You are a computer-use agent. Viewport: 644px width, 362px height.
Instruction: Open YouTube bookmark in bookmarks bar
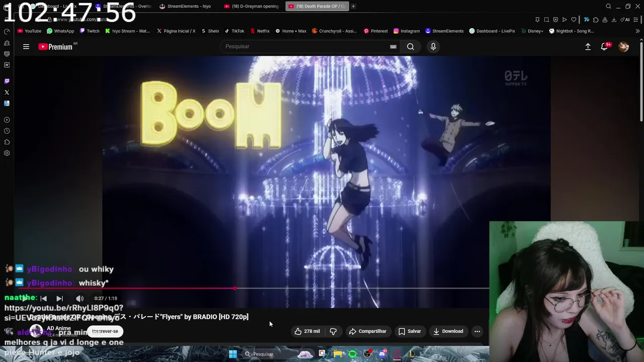29,31
